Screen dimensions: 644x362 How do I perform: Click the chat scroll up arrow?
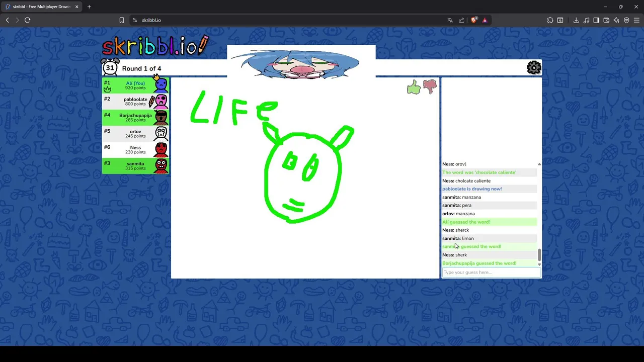click(539, 164)
